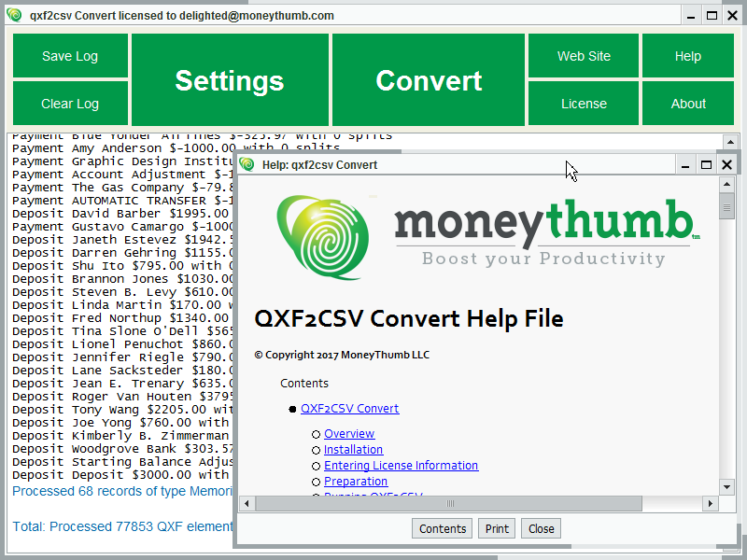
Task: Click the main log scroll up arrow
Action: [x=730, y=142]
